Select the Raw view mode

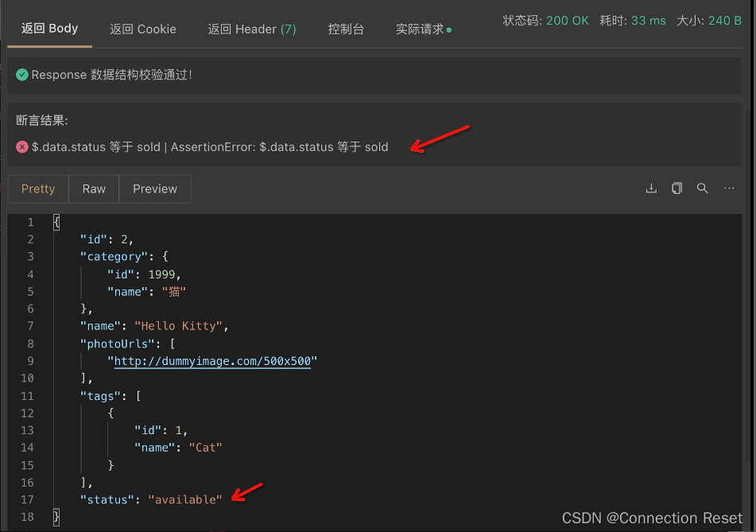pos(94,188)
